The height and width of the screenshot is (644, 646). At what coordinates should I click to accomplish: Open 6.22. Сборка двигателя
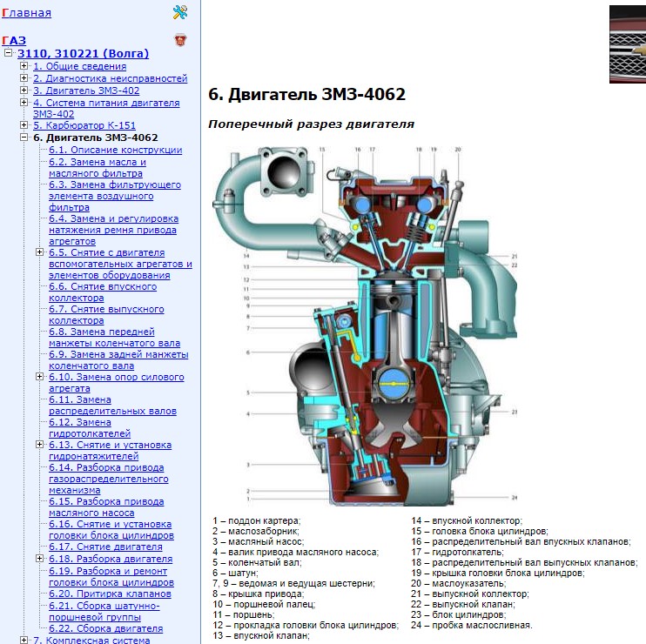pos(106,628)
